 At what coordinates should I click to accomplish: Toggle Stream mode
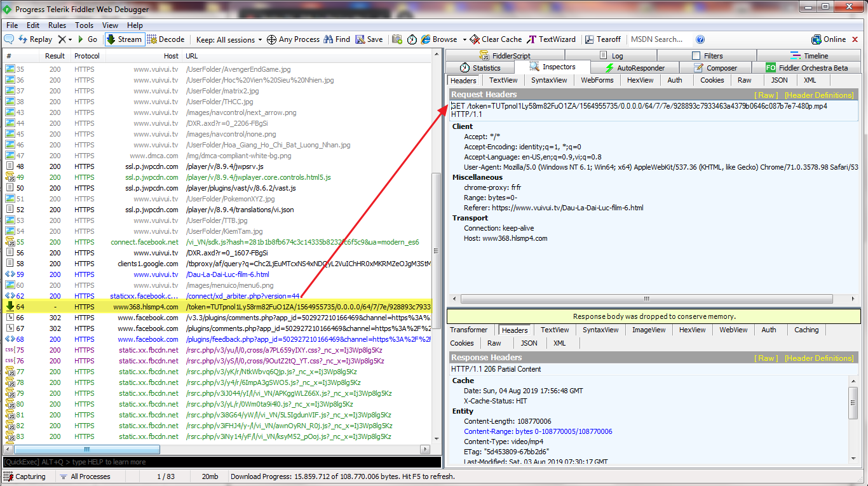(x=125, y=39)
